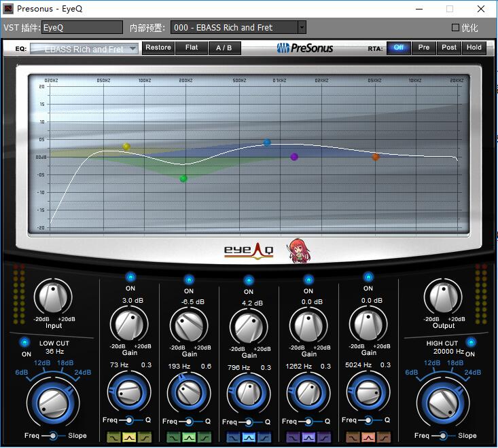
Task: Click the anime character sticker icon
Action: click(x=299, y=251)
